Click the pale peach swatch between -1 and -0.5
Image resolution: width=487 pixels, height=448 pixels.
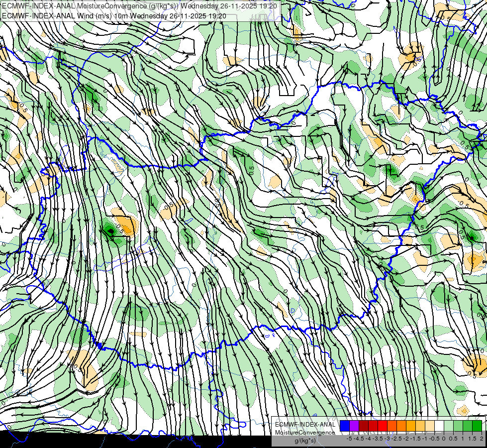pyautogui.click(x=430, y=426)
